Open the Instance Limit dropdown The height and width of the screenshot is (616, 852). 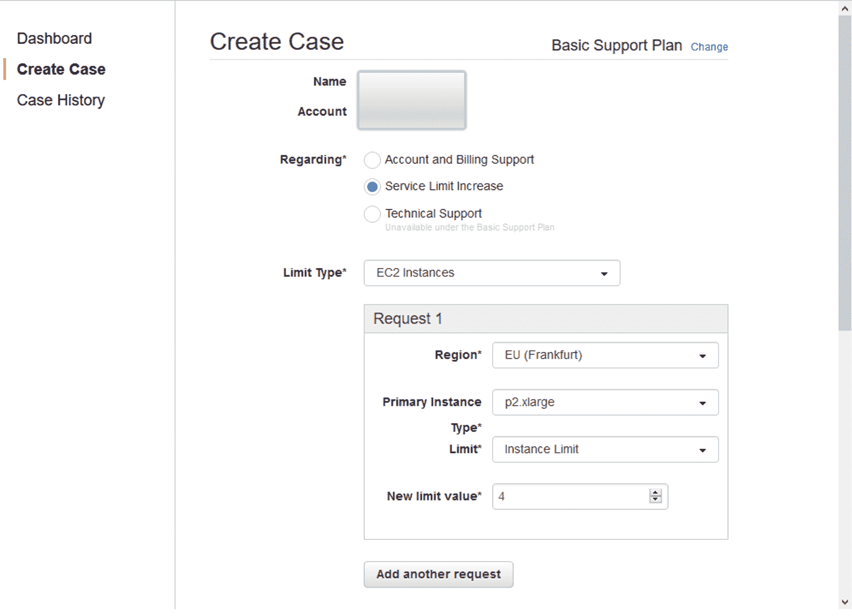[x=605, y=449]
